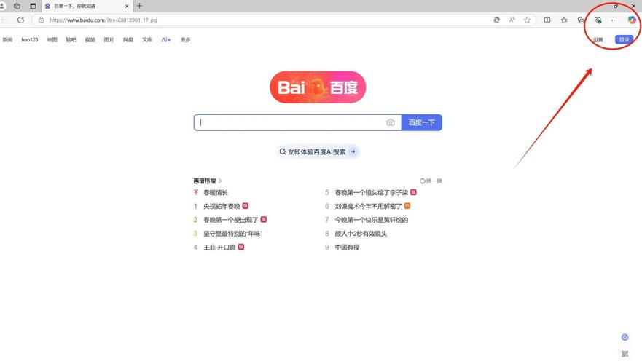Open the 设置 settings menu

point(598,39)
